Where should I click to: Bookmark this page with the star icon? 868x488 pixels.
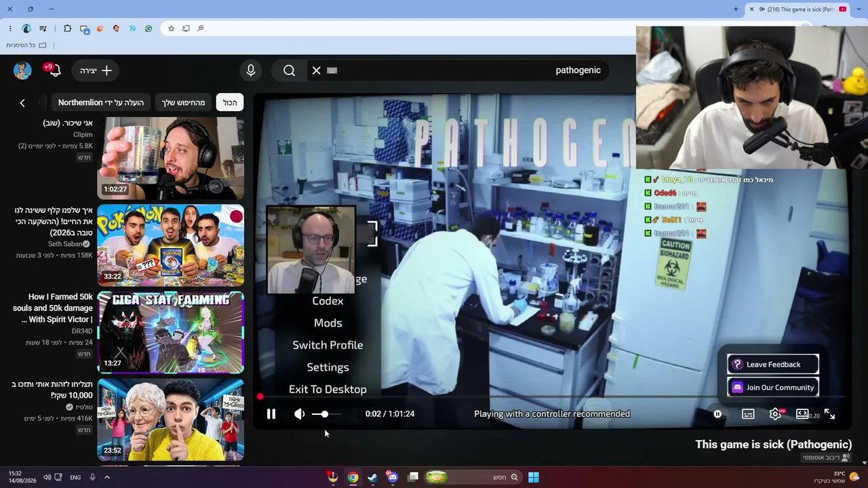pos(171,28)
